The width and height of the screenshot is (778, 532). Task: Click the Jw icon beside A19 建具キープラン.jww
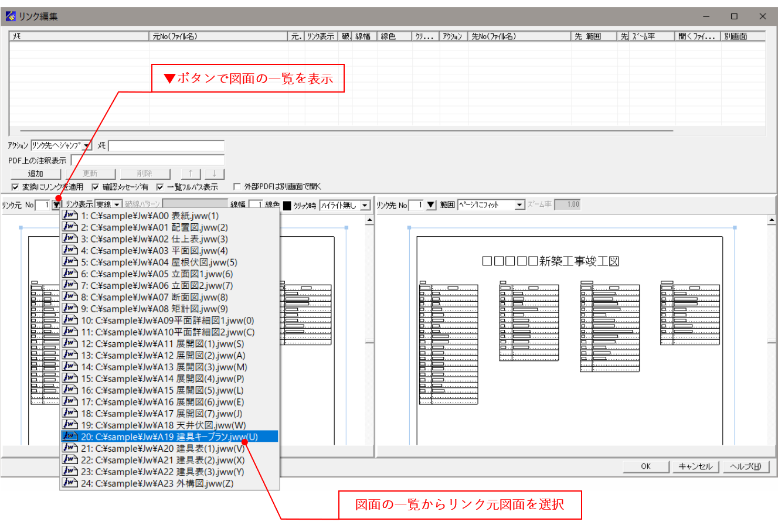pos(69,436)
